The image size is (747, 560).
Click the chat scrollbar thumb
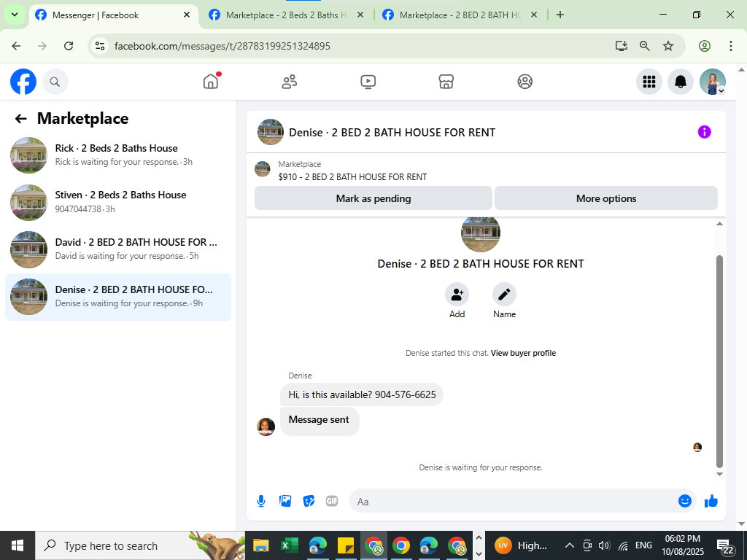[x=719, y=362]
